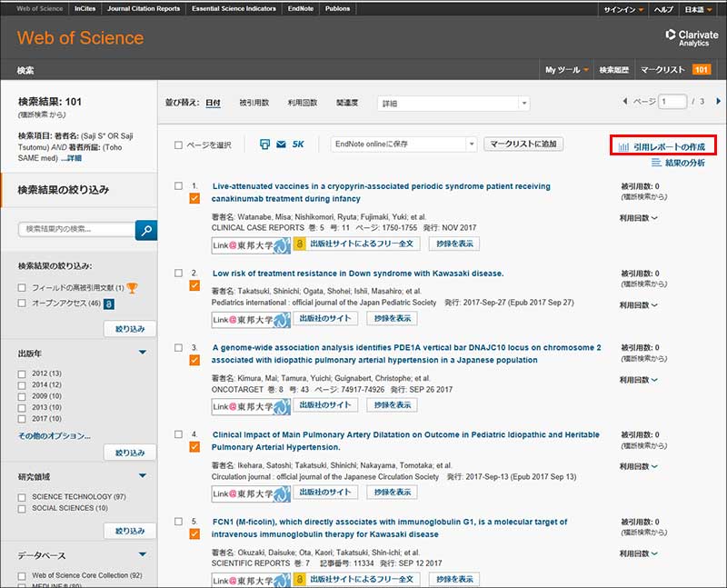Open the My ツール dropdown

tap(566, 70)
